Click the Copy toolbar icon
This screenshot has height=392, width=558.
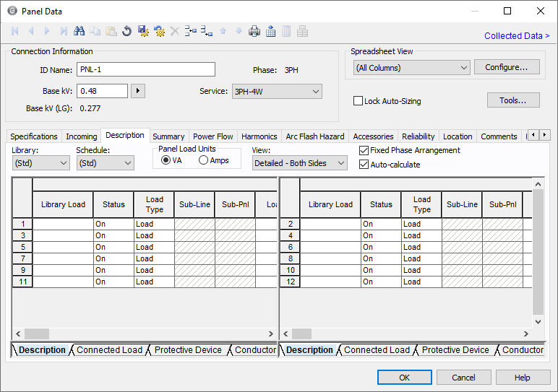95,31
